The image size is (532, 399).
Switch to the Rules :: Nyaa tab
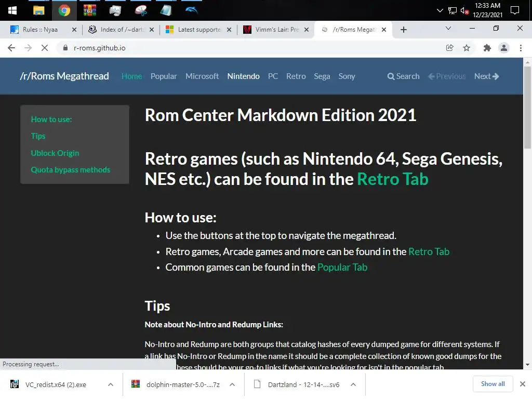coord(39,30)
